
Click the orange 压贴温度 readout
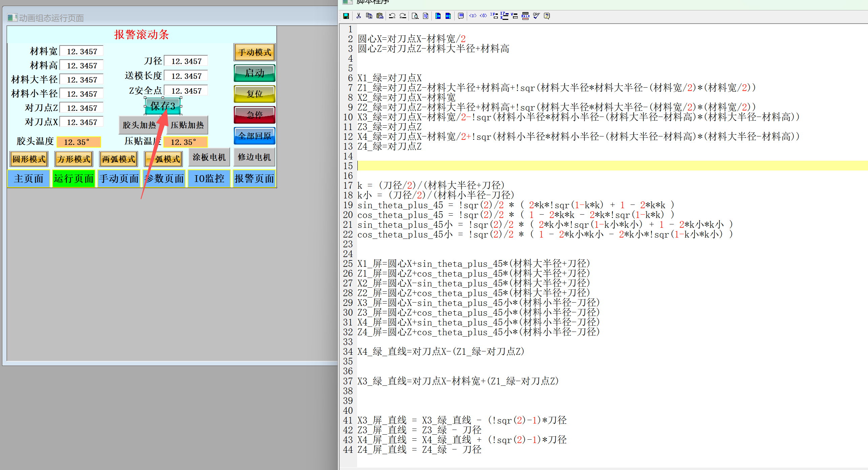[185, 142]
